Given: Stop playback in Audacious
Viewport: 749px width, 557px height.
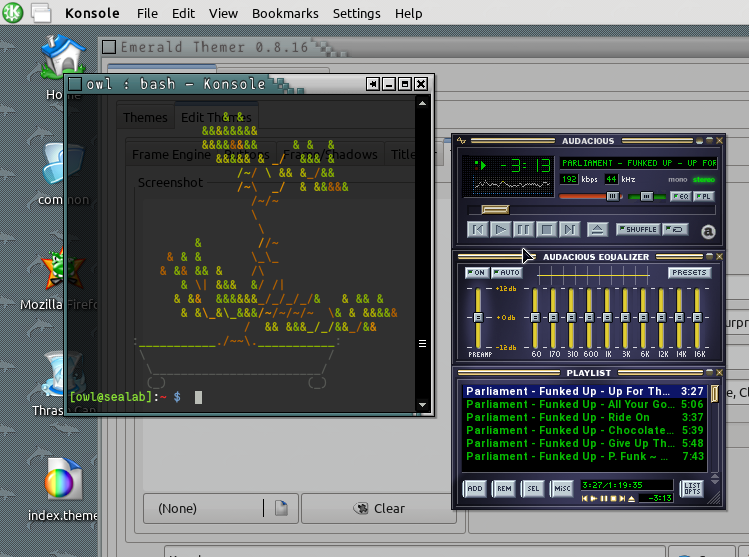Looking at the screenshot, I should (546, 230).
